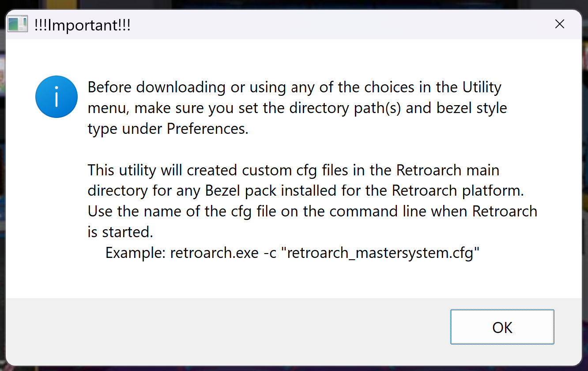588x371 pixels.
Task: Click the blue information icon
Action: [x=57, y=97]
